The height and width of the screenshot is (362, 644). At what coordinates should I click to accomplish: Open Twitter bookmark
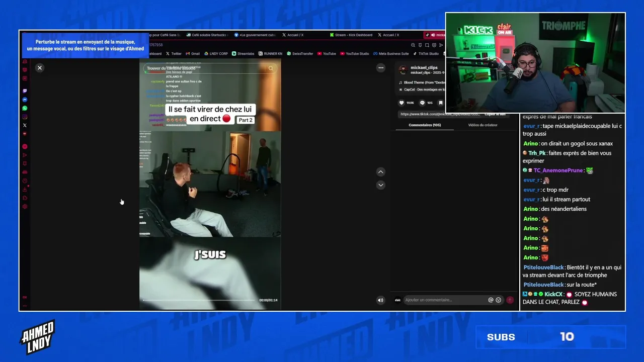[x=173, y=54]
